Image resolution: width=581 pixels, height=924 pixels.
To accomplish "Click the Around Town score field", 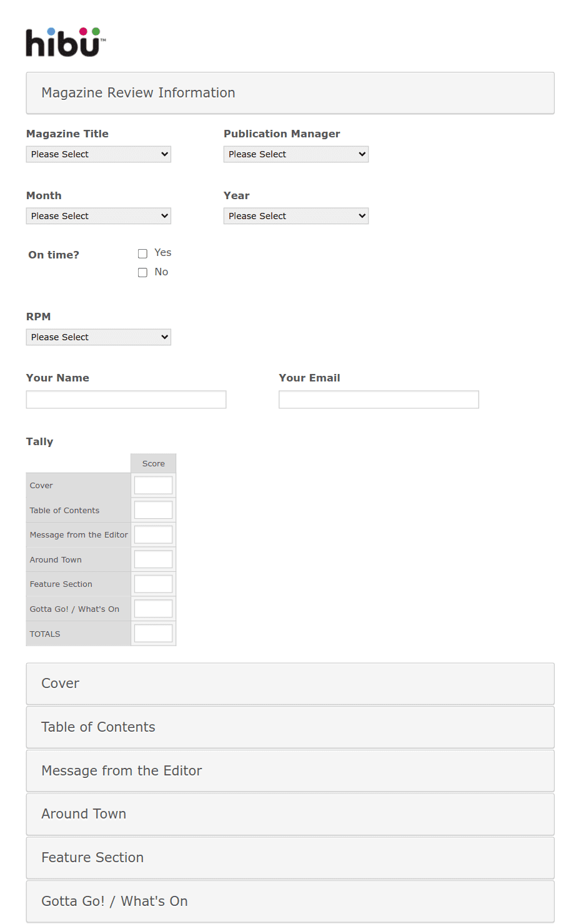I will 153,559.
